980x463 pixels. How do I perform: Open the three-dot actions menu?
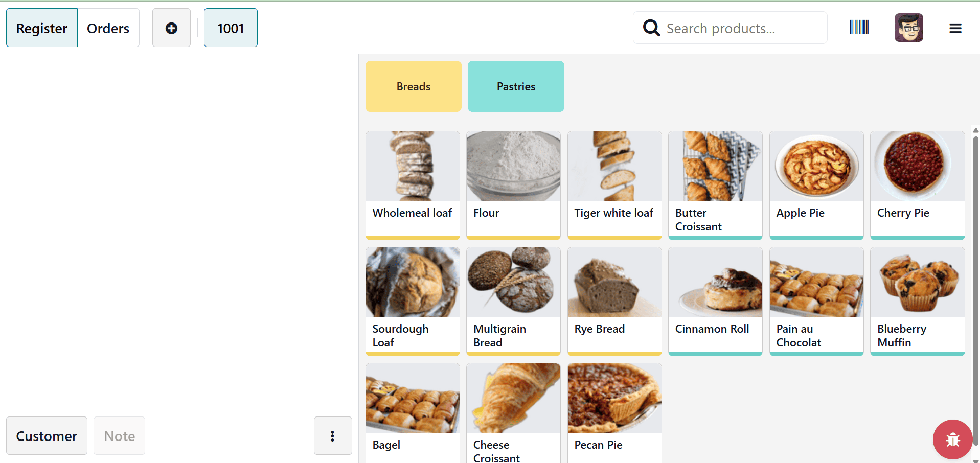(333, 435)
